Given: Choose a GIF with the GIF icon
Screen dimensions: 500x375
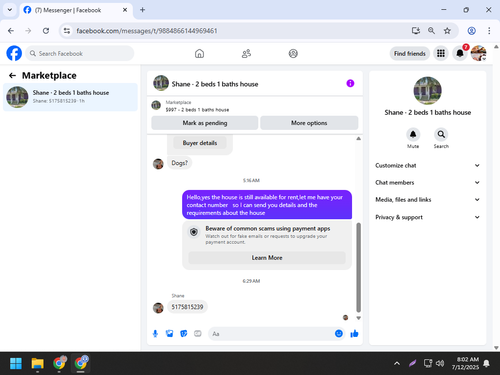Looking at the screenshot, I should (x=198, y=334).
